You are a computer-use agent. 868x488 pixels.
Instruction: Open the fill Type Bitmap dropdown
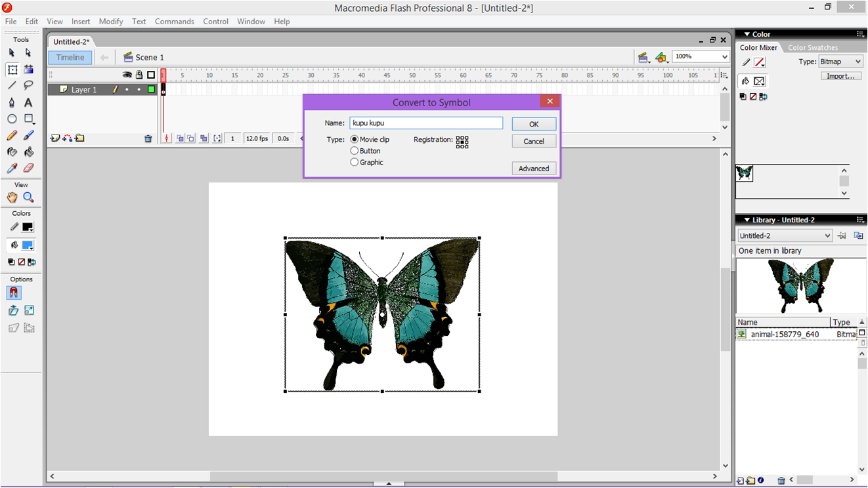click(x=840, y=62)
